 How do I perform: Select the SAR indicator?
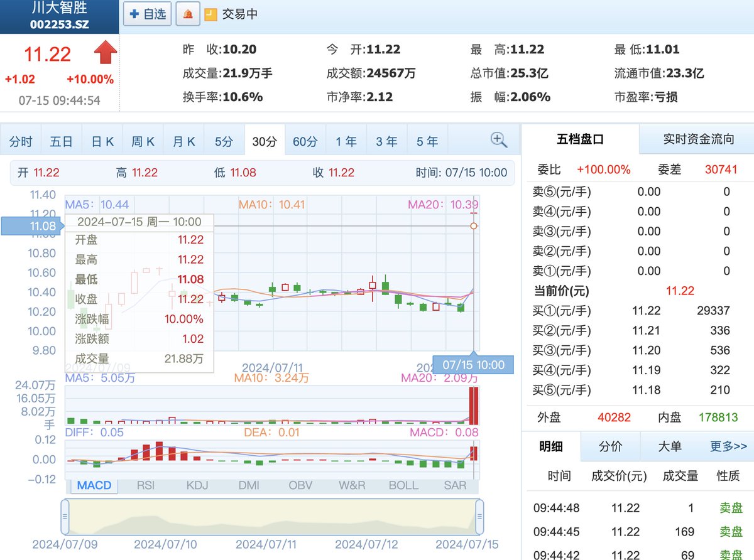tap(455, 485)
